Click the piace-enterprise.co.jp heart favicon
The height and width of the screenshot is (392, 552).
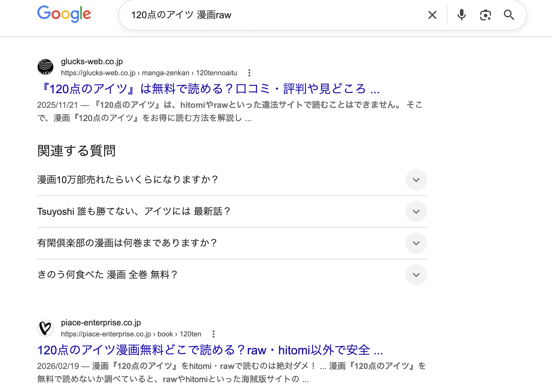point(45,328)
